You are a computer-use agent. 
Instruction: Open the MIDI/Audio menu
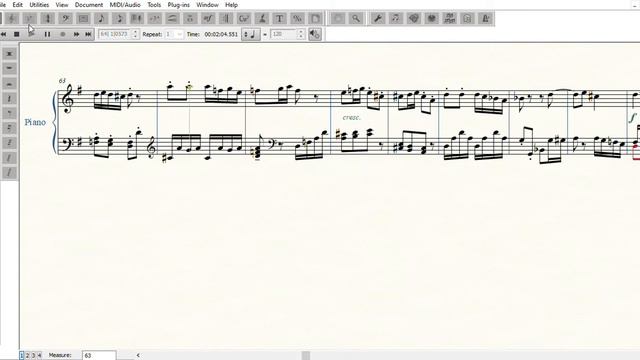125,5
